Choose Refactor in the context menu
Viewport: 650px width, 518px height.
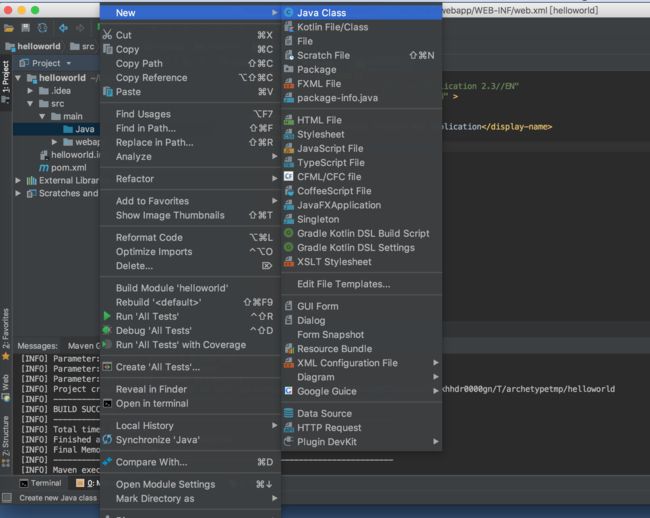tap(190, 179)
